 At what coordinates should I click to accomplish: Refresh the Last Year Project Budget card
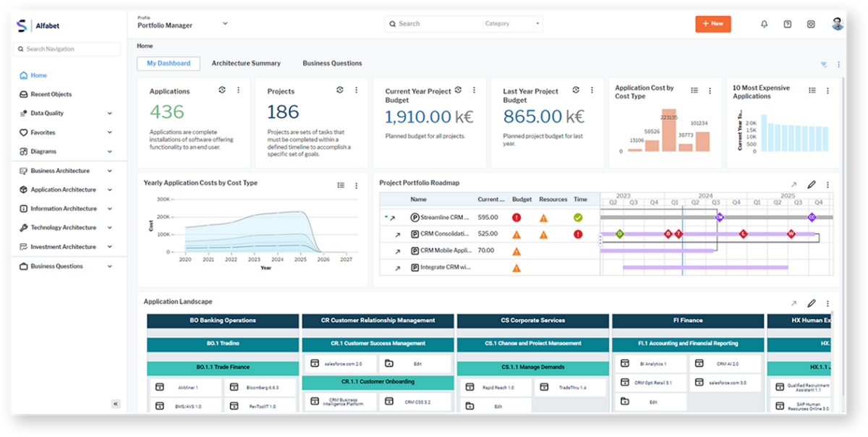576,90
